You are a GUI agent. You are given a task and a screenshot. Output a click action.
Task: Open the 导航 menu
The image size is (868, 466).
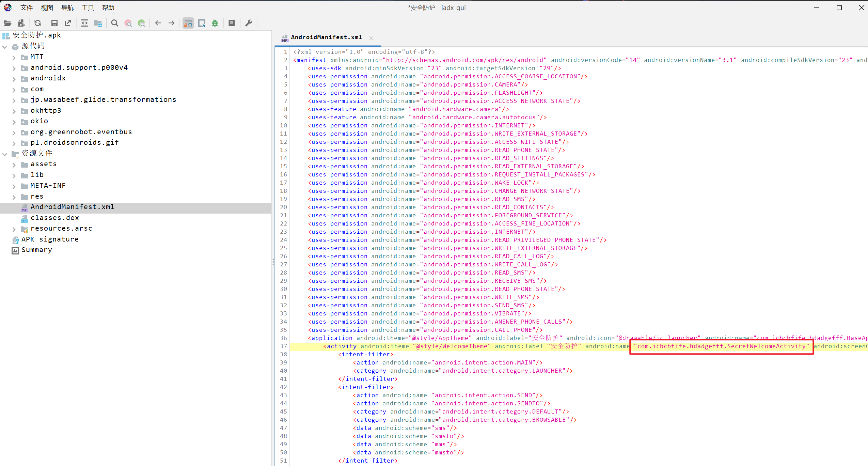point(67,7)
